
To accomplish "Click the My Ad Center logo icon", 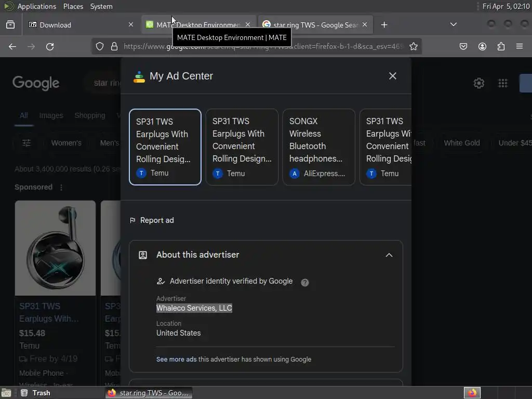I will pos(139,77).
